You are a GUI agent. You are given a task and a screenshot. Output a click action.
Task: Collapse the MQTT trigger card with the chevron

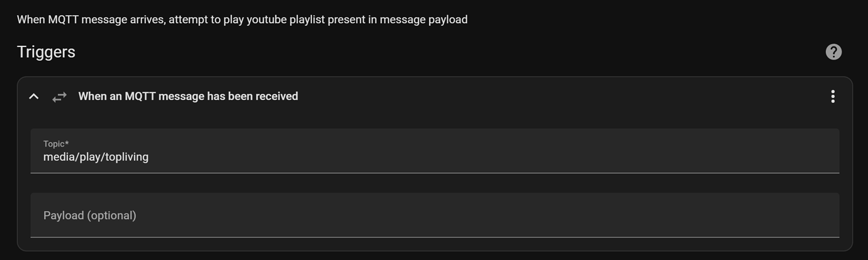34,97
